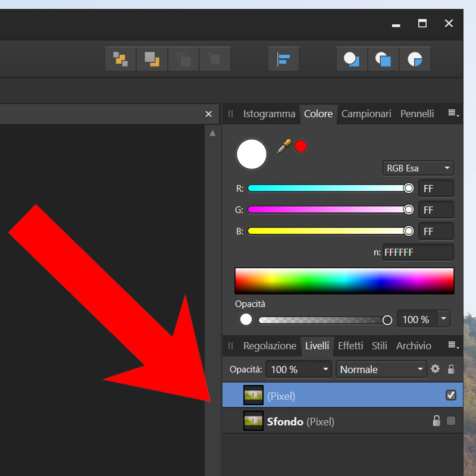
Task: Click the color Opacità slider handle
Action: [x=387, y=320]
